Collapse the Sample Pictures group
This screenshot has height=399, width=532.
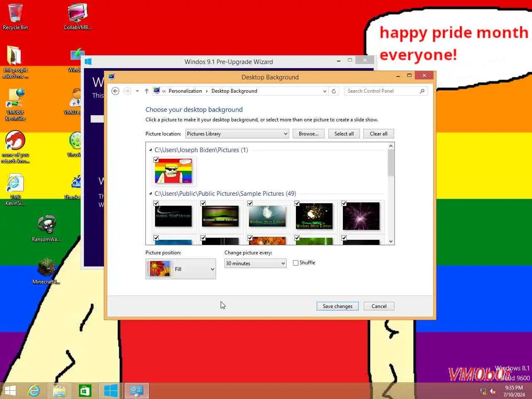click(x=150, y=193)
